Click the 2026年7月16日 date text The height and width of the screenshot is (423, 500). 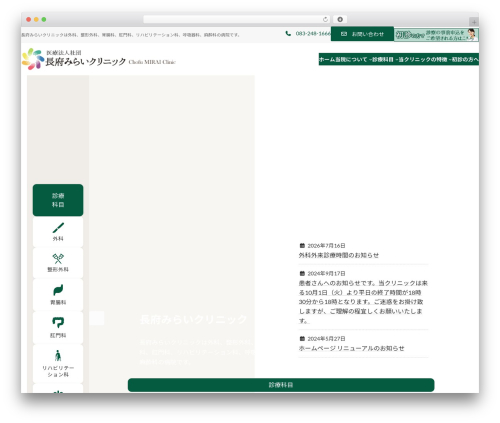click(x=326, y=246)
